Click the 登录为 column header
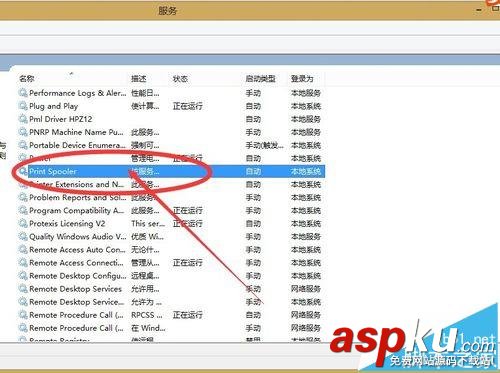The image size is (500, 373). click(x=302, y=79)
